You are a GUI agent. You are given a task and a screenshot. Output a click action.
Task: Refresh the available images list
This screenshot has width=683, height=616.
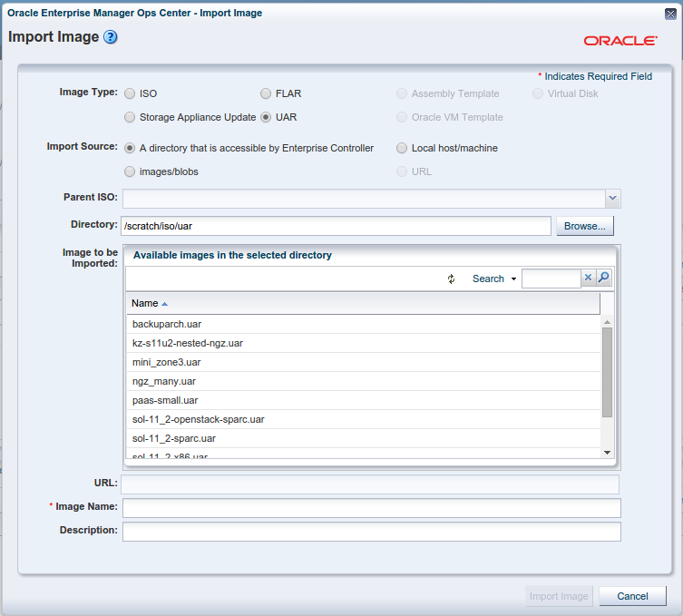click(452, 279)
